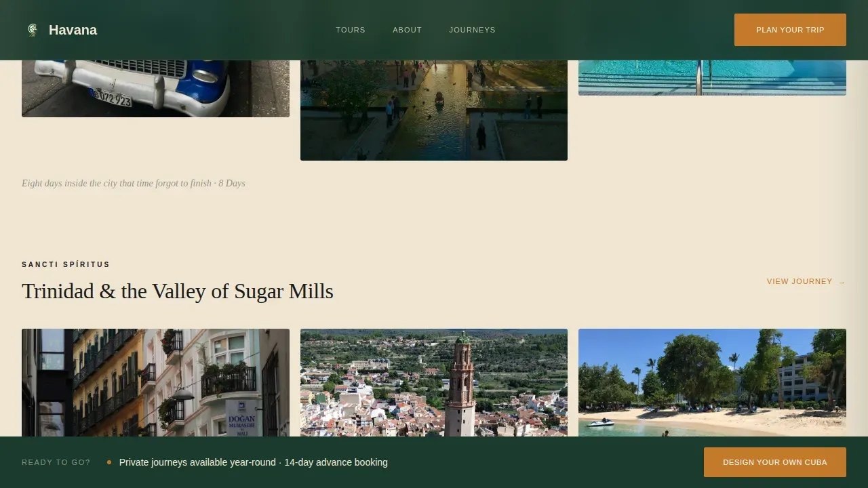
Task: Open the Journeys menu item
Action: [472, 30]
